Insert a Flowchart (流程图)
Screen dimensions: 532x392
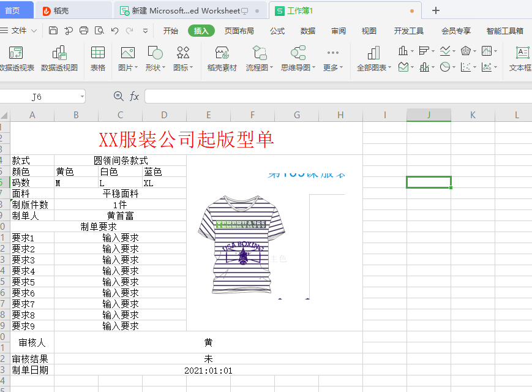coord(260,59)
